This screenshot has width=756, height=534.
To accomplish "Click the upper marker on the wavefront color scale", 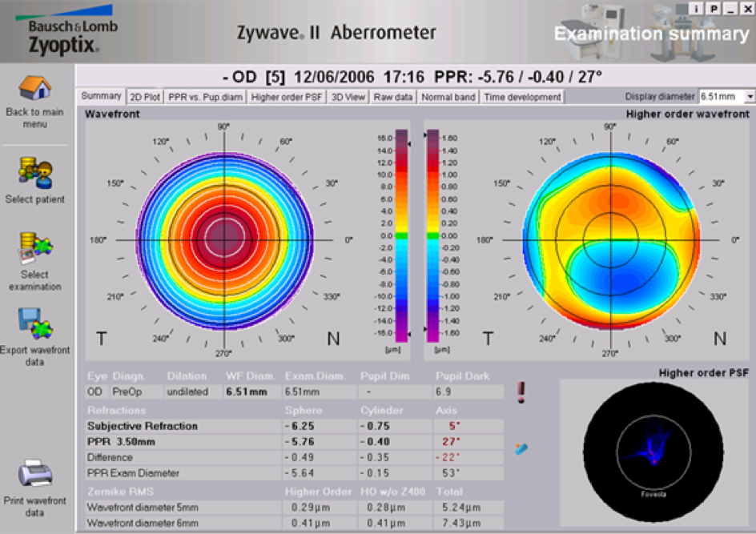I will (409, 143).
